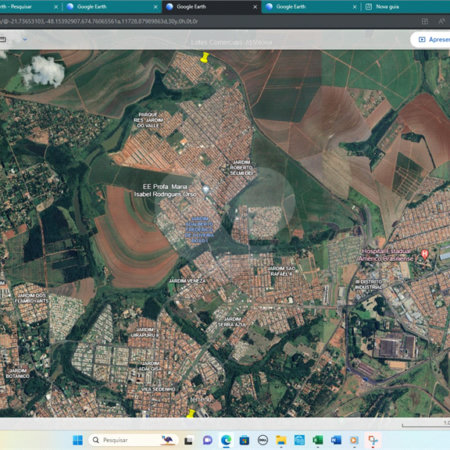Expand the dropdown arrow in Earth toolbar
The width and height of the screenshot is (450, 450).
[25, 39]
